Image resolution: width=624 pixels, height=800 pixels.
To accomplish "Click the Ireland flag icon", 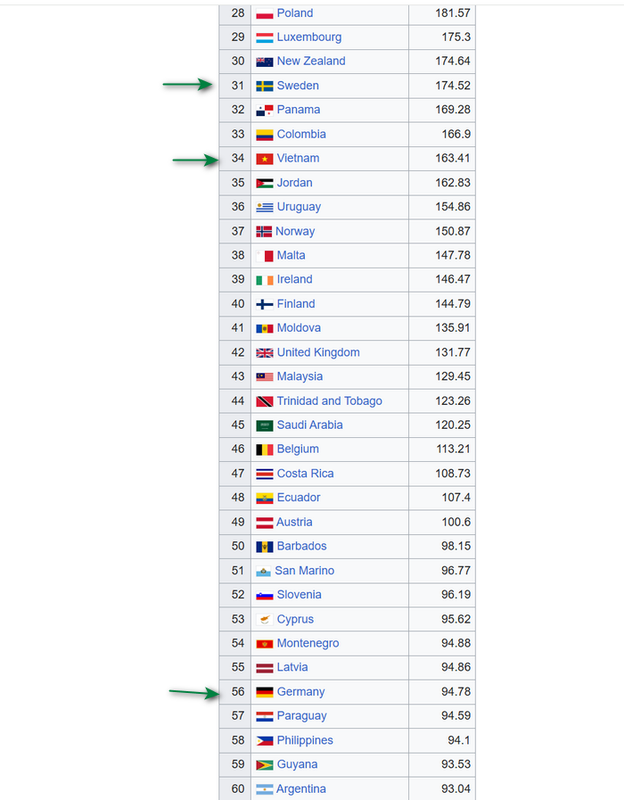I will click(x=264, y=280).
